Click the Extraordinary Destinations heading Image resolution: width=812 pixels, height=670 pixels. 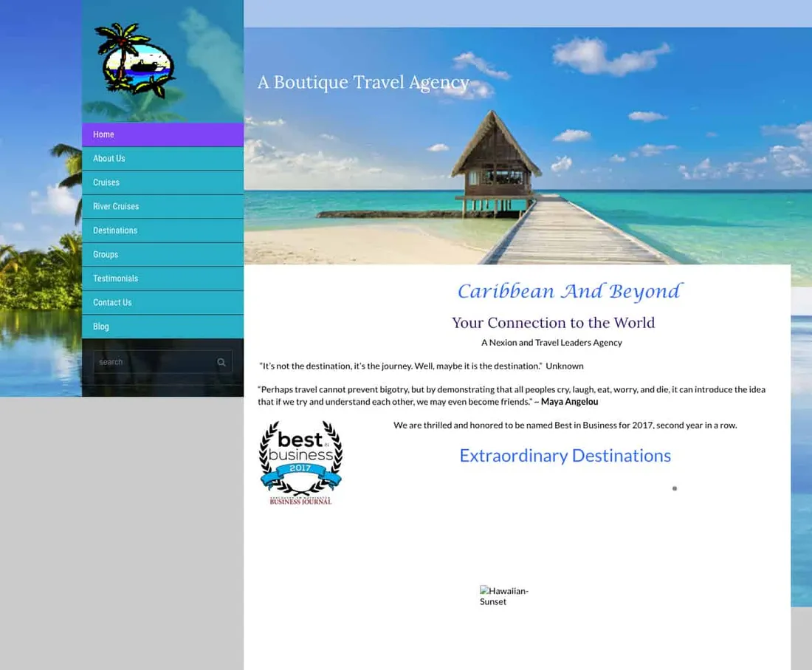tap(565, 456)
